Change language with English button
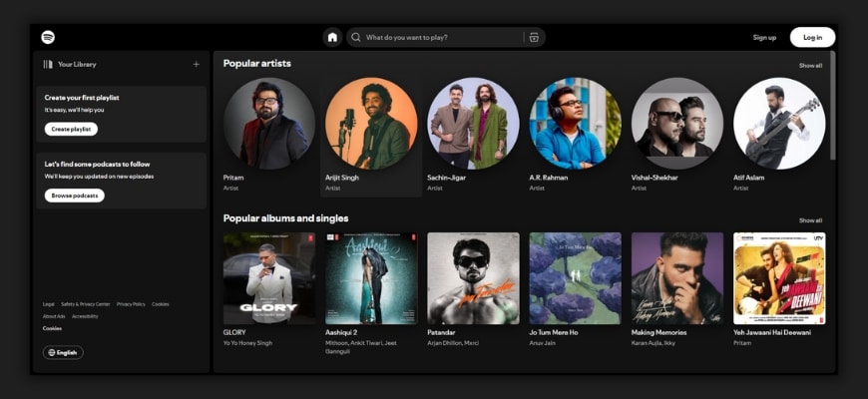 (x=63, y=352)
